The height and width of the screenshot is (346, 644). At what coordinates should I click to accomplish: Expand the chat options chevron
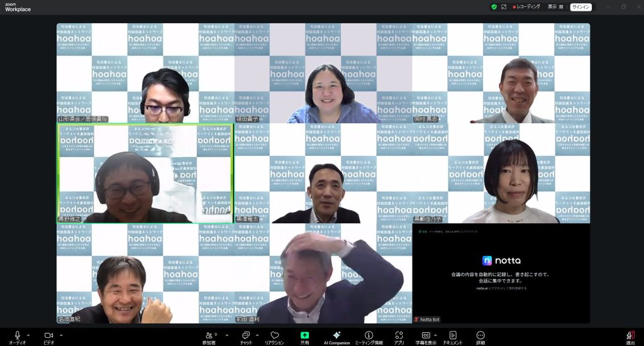point(257,335)
